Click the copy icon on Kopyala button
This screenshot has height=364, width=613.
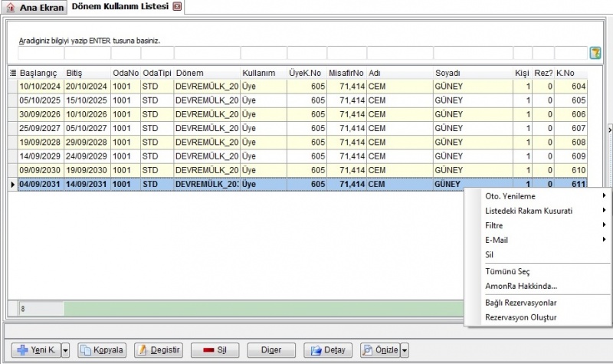pos(86,350)
